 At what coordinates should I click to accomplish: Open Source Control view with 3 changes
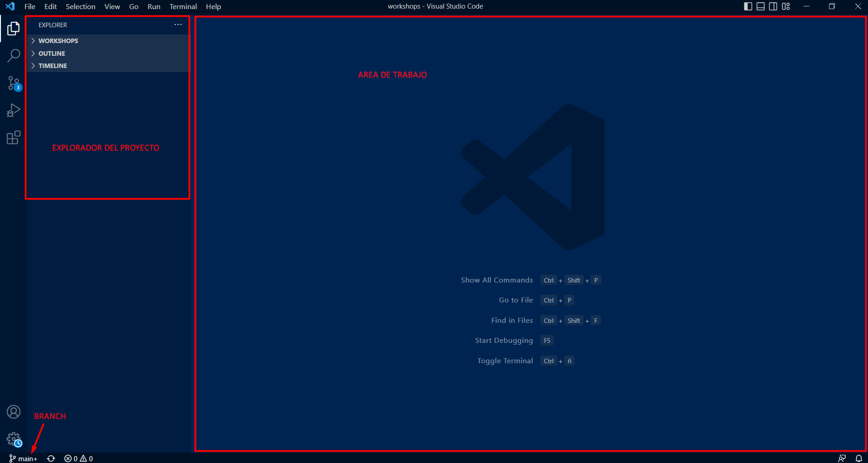coord(14,83)
